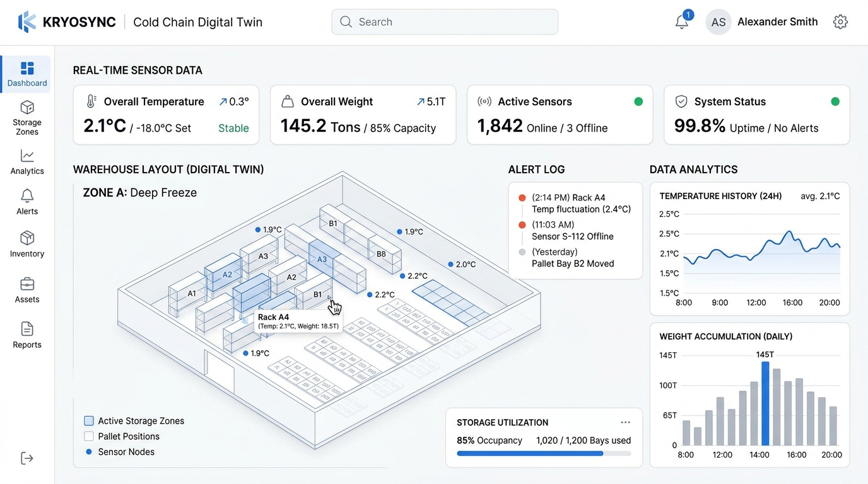
Task: Click the 'Stable' status text
Action: (233, 128)
